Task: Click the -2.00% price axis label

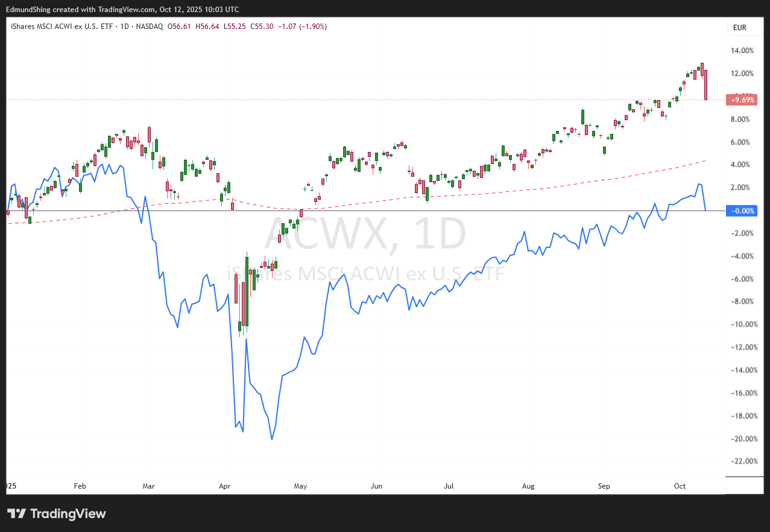Action: pyautogui.click(x=742, y=233)
